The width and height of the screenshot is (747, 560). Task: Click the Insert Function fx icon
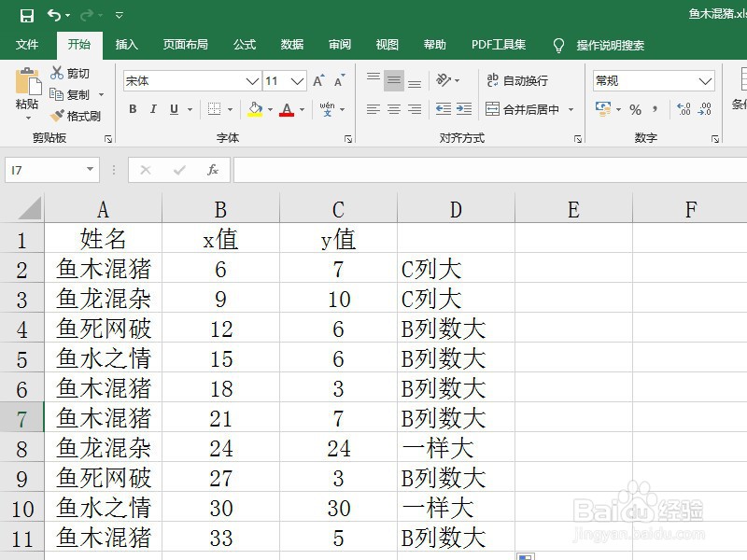tap(213, 170)
